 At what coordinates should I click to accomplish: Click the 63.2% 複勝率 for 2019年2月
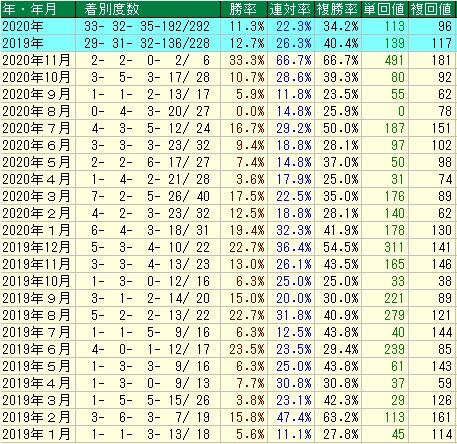point(341,417)
